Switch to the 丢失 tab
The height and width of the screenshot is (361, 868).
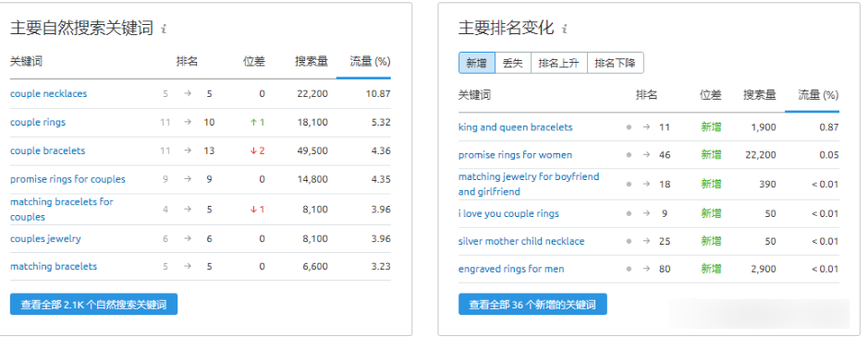pyautogui.click(x=513, y=63)
